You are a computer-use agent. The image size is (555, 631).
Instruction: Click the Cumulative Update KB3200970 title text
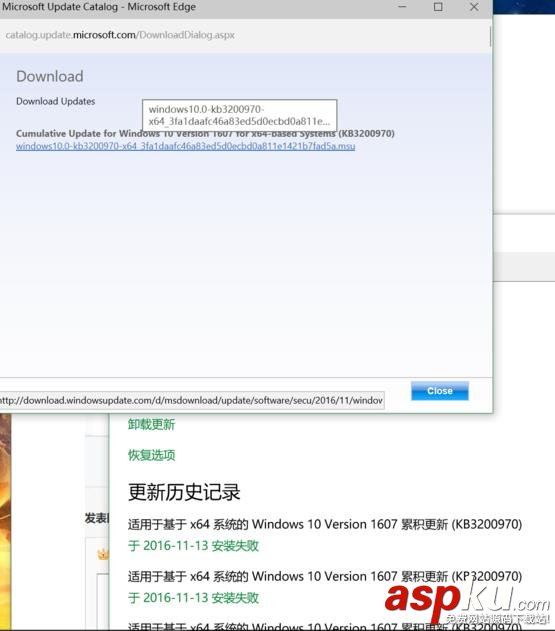pyautogui.click(x=205, y=134)
